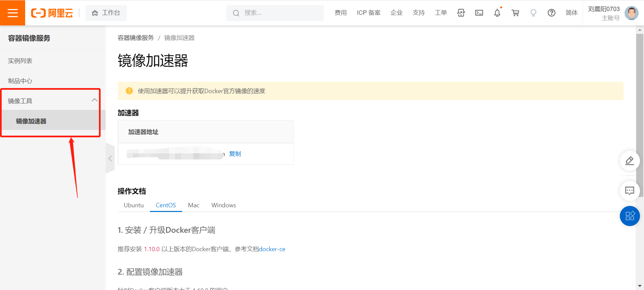Click the Alibaba Cloud logo

52,13
